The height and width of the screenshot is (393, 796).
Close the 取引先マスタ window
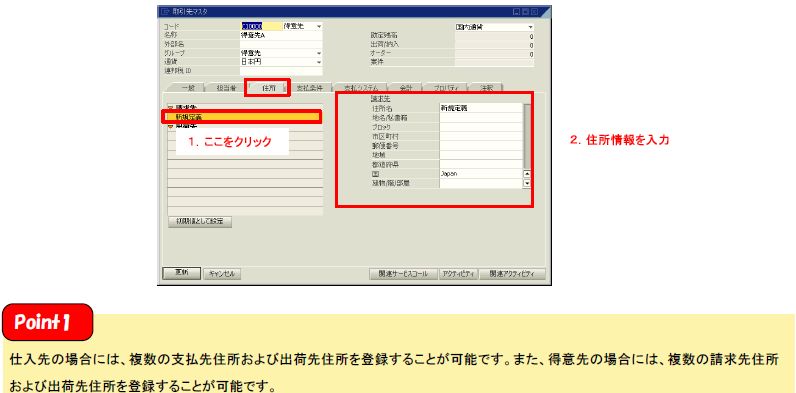click(534, 12)
